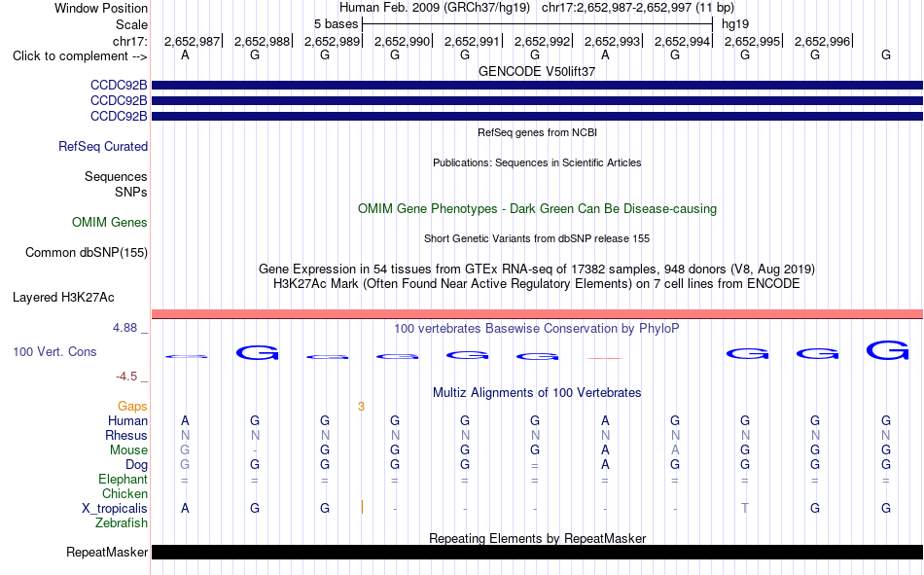This screenshot has height=575, width=924.
Task: Click the 'chr17:' ruler label
Action: (129, 41)
